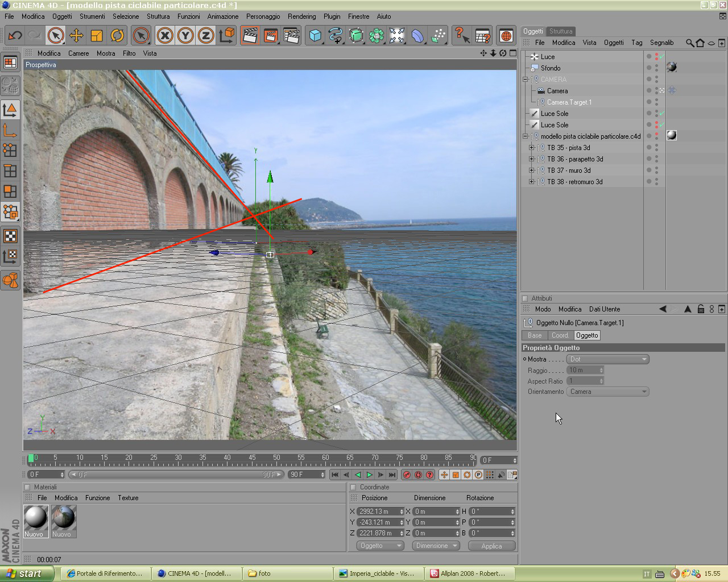The width and height of the screenshot is (728, 582).
Task: Select the Scale tool in top toolbar
Action: tap(97, 36)
